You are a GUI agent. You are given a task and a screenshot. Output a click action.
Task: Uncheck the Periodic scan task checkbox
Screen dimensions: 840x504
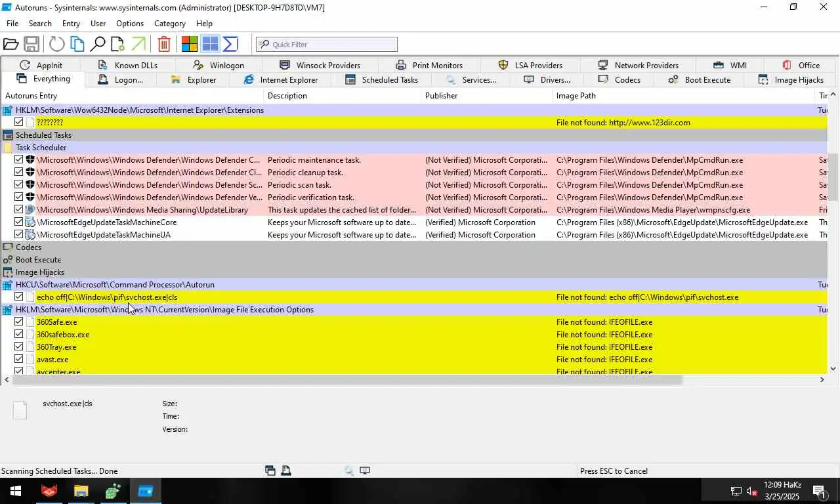(x=18, y=184)
